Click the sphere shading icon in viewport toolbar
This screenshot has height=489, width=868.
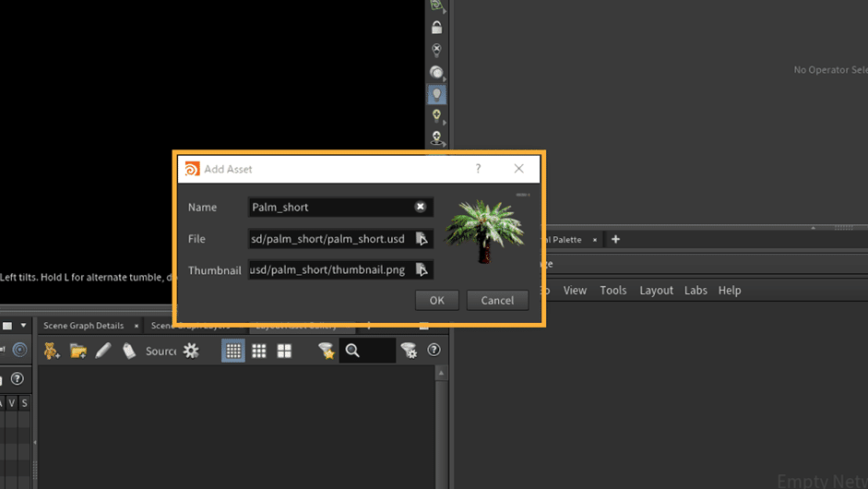pyautogui.click(x=437, y=72)
